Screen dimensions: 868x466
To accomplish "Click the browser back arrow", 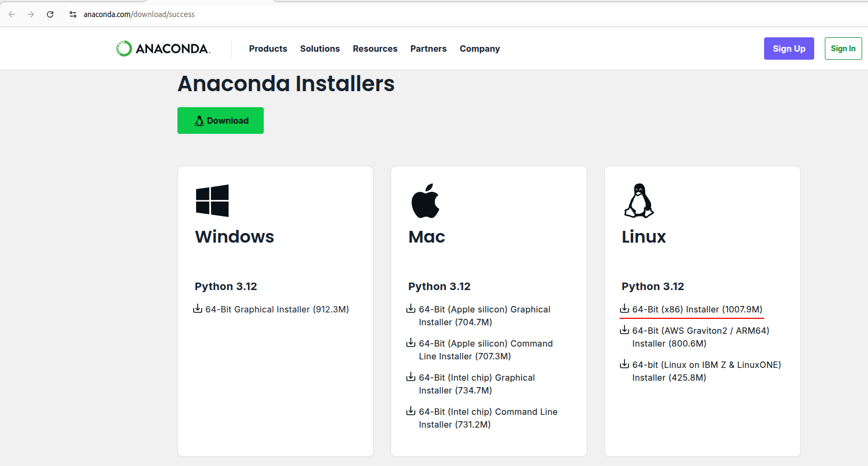I will (x=12, y=14).
